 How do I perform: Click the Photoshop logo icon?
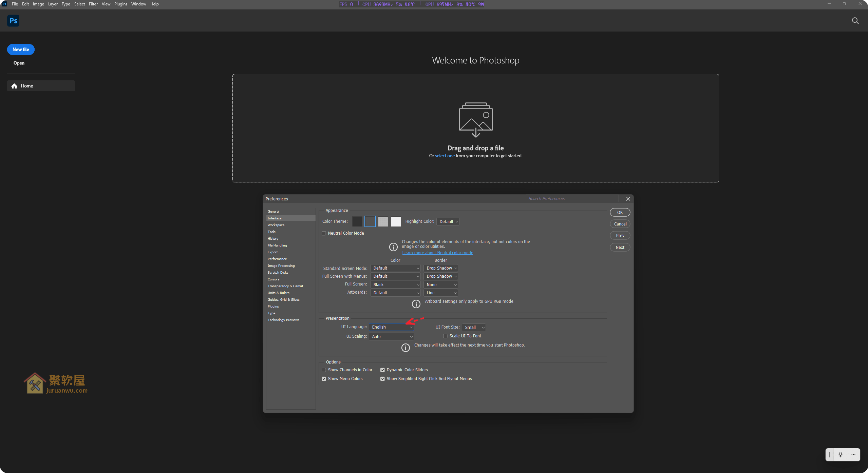point(13,20)
